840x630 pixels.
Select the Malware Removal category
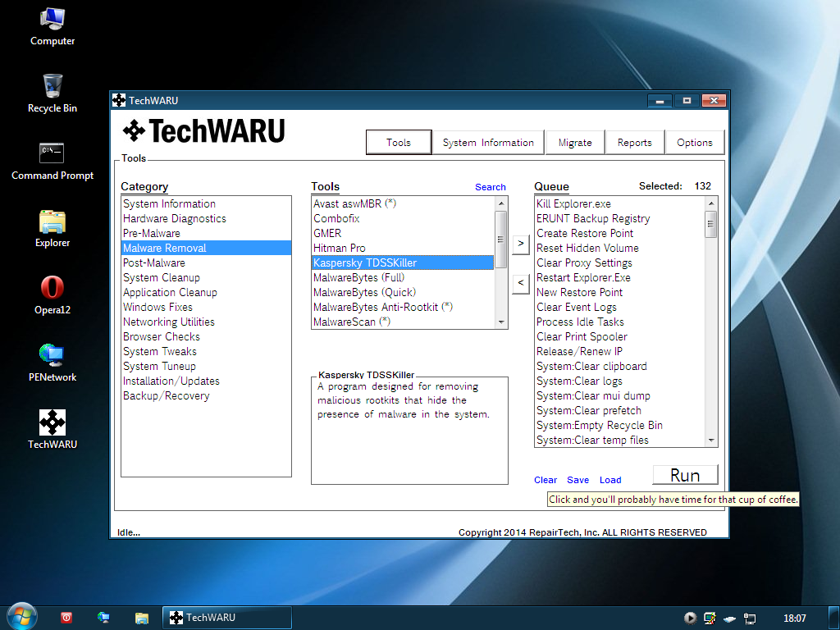(206, 248)
